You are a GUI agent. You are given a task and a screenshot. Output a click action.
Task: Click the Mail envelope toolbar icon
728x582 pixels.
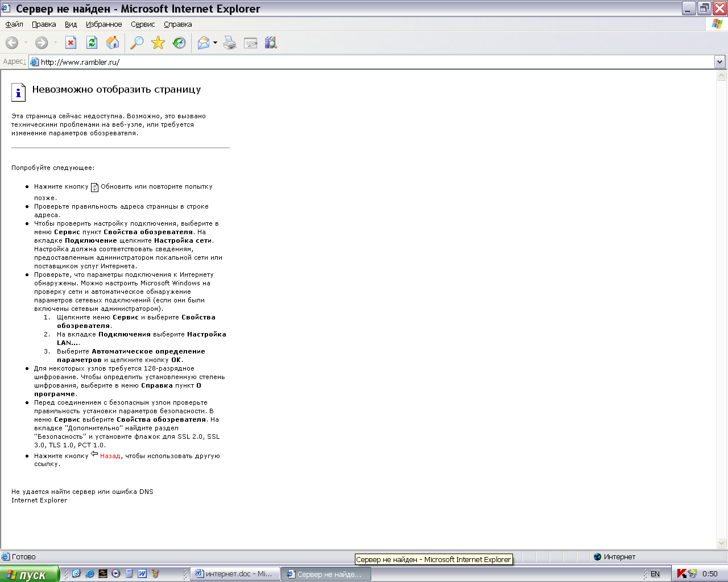[x=204, y=43]
